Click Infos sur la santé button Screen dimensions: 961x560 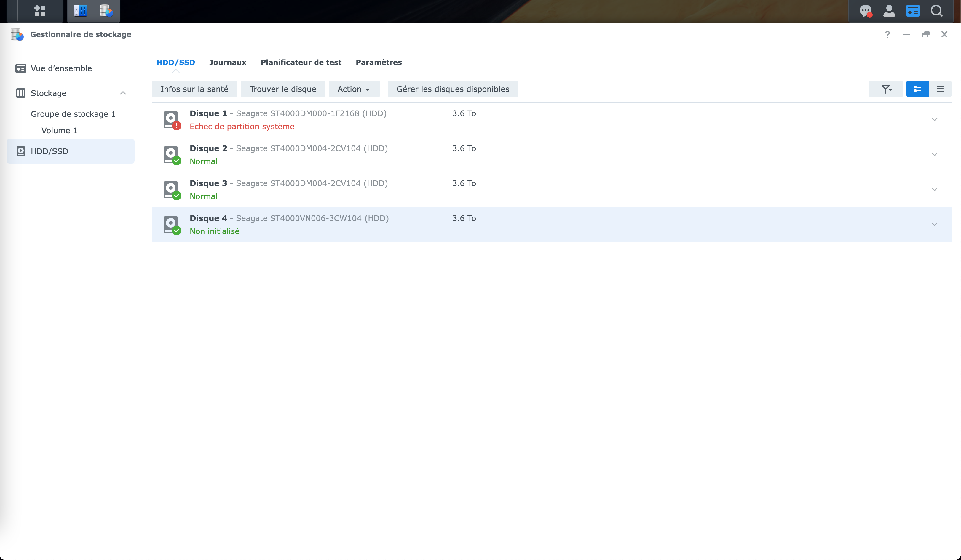coord(194,89)
